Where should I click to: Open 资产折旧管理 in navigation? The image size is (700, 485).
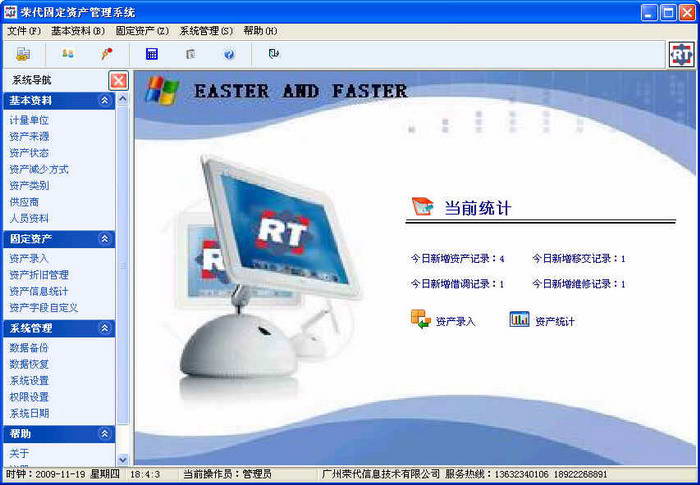(39, 275)
